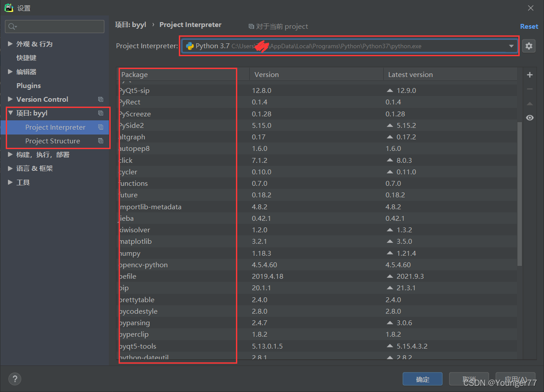Click upgrade arrow for matplotlib latest version
The height and width of the screenshot is (392, 544).
tap(390, 242)
